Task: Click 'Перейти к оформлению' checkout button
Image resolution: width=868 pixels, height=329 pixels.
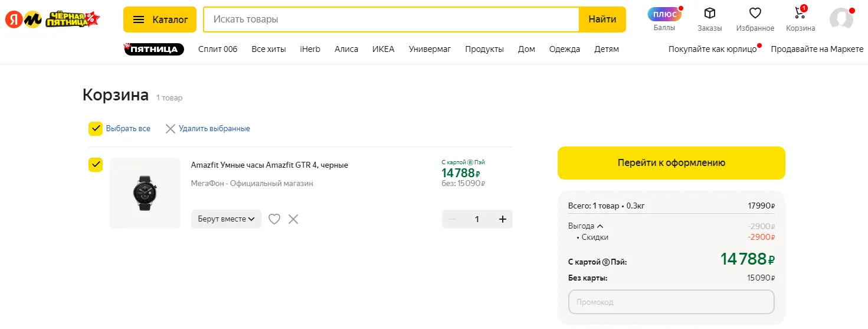Action: click(671, 163)
